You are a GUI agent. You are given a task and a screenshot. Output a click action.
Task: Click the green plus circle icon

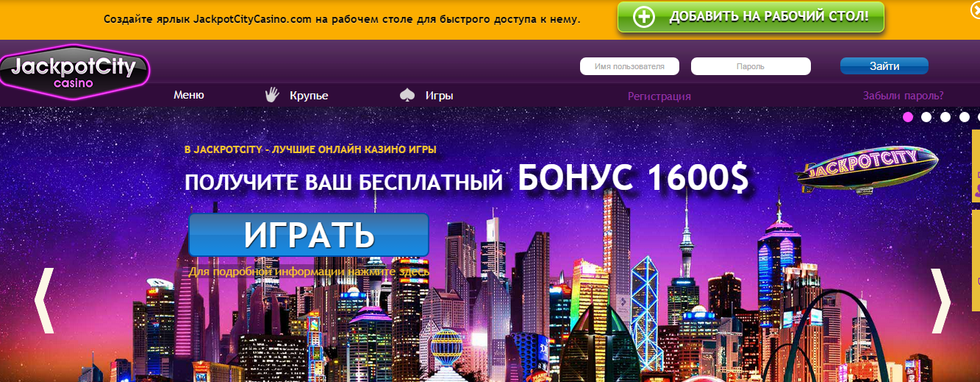[x=643, y=18]
